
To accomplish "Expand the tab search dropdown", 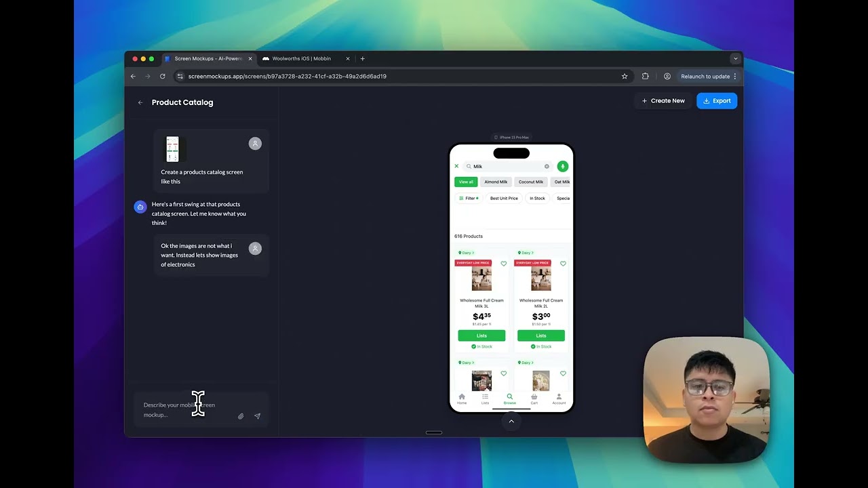I will point(736,59).
